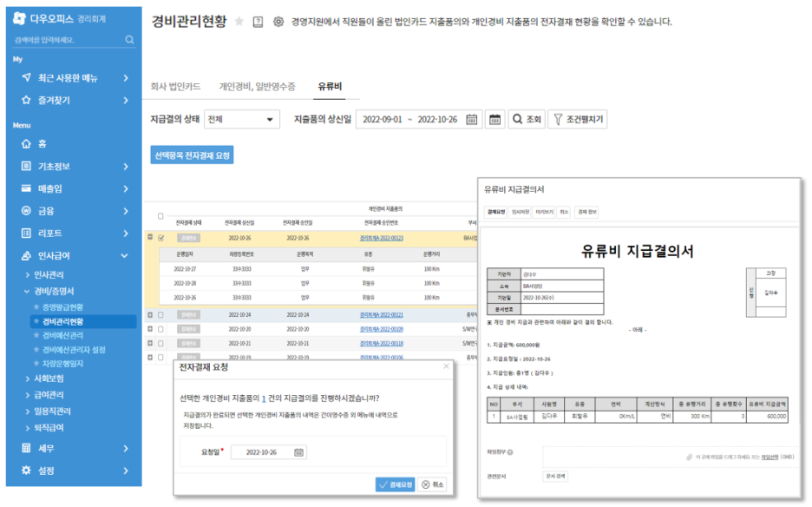Screen dimensions: 812x507
Task: Click the 즐겨찾기 star in the sidebar
Action: 28,100
